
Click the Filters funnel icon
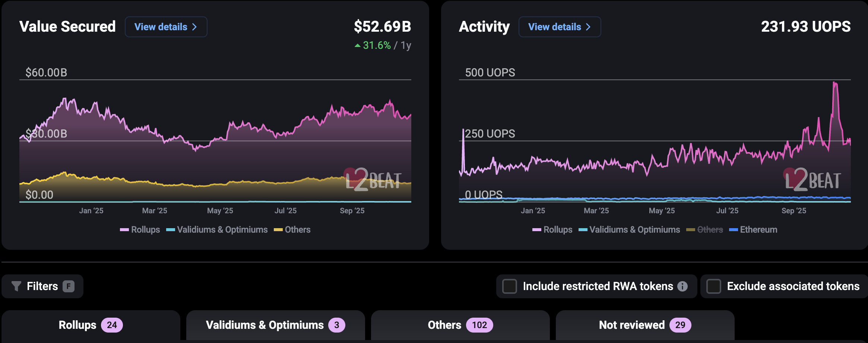pos(16,286)
